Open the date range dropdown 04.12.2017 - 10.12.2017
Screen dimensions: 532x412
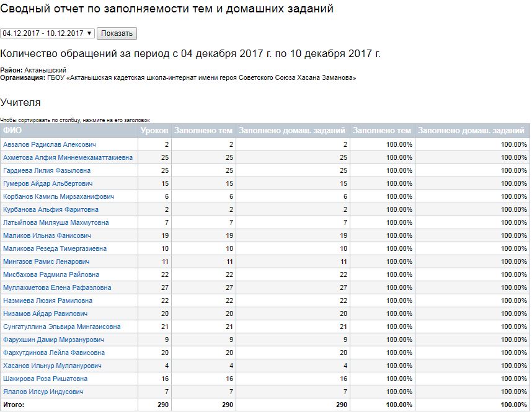tap(48, 33)
